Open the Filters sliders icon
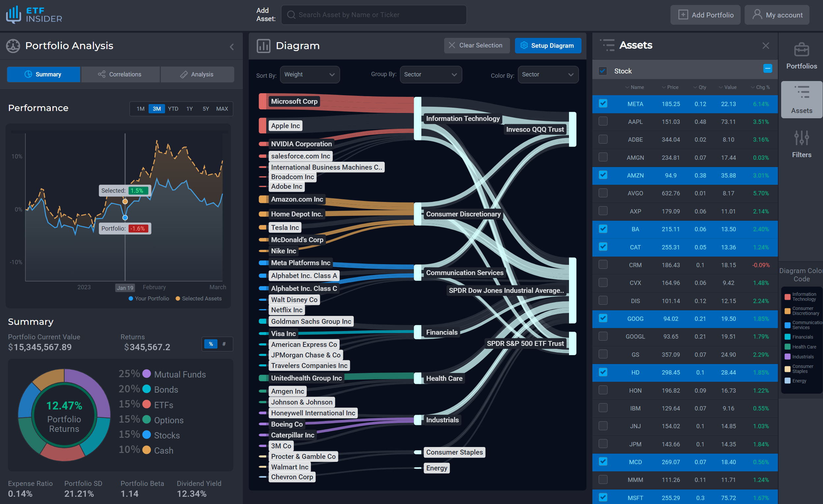This screenshot has height=504, width=823. point(801,138)
